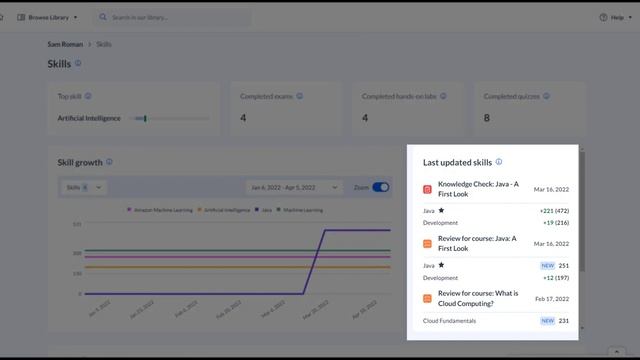The height and width of the screenshot is (360, 640).
Task: Open the Help menu
Action: pyautogui.click(x=616, y=18)
